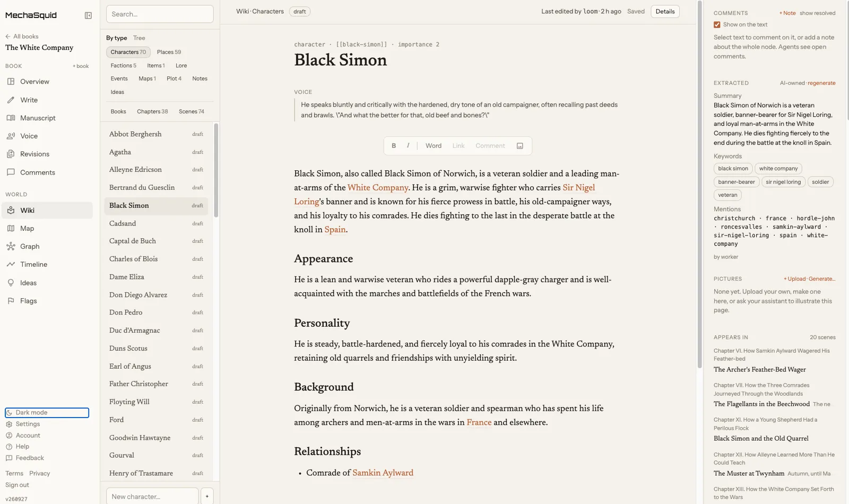Select the By type view
This screenshot has width=849, height=504.
point(116,38)
